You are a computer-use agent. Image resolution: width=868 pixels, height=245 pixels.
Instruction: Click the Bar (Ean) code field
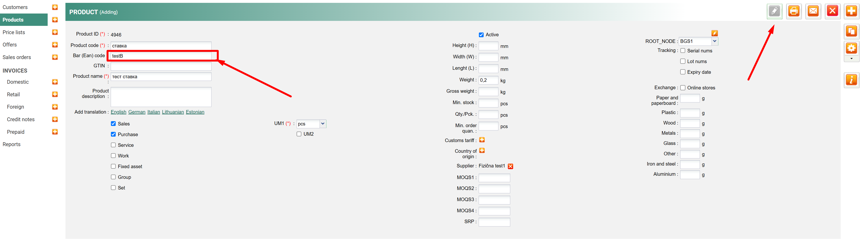point(161,55)
